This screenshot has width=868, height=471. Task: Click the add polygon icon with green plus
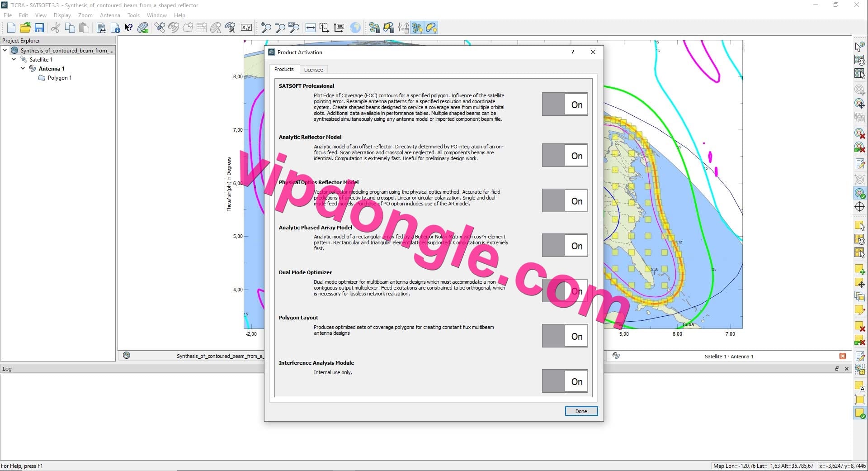coord(859,269)
